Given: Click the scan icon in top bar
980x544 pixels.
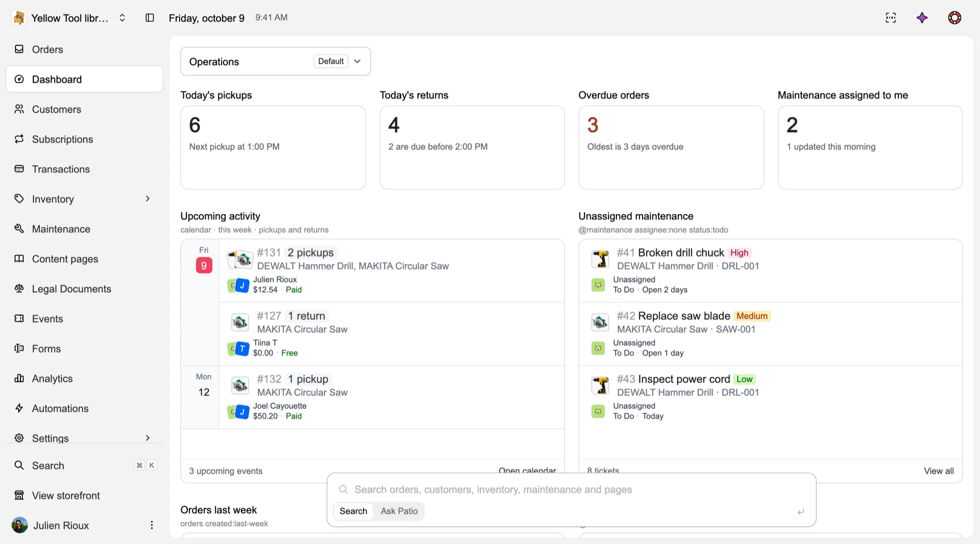Looking at the screenshot, I should click(x=891, y=18).
